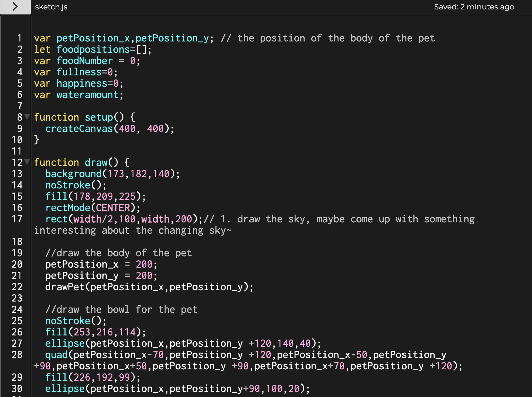Image resolution: width=532 pixels, height=397 pixels.
Task: Click the background(173,182,140) call
Action: (112, 174)
